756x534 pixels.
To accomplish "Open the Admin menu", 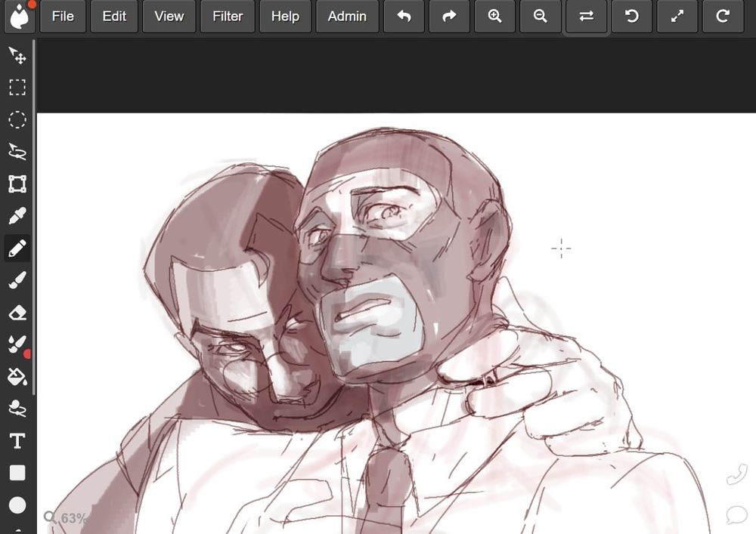I will [347, 17].
